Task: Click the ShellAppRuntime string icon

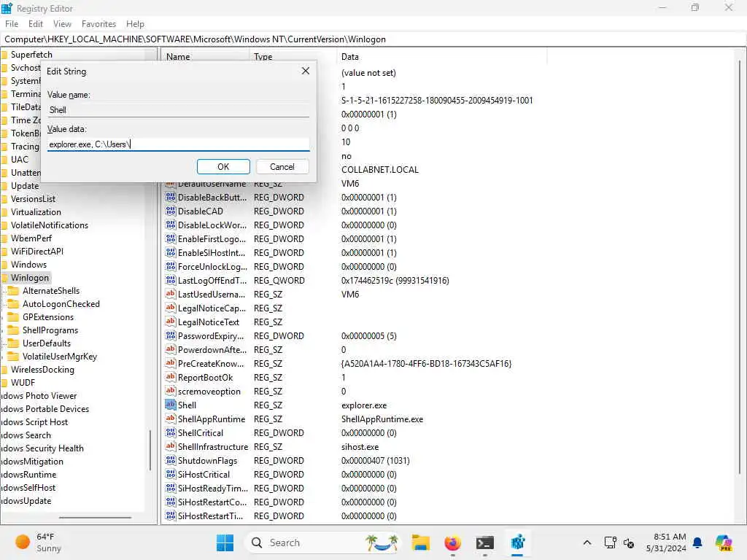Action: click(170, 419)
